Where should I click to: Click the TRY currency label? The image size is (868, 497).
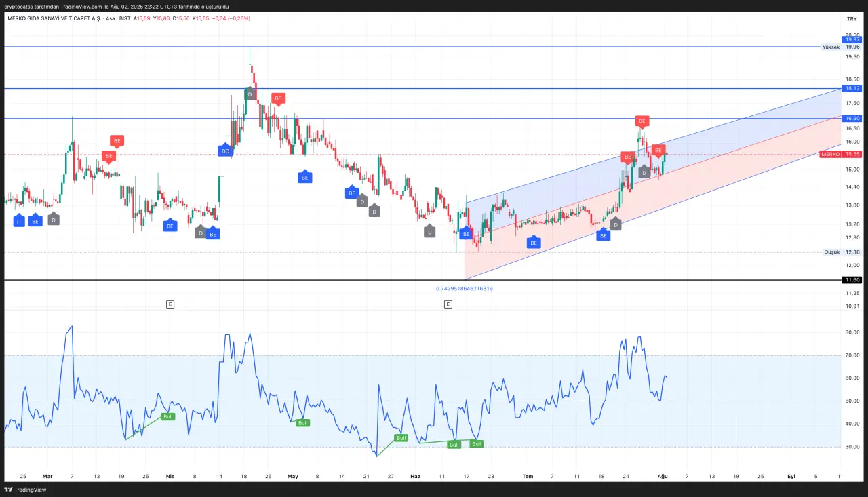coord(852,18)
